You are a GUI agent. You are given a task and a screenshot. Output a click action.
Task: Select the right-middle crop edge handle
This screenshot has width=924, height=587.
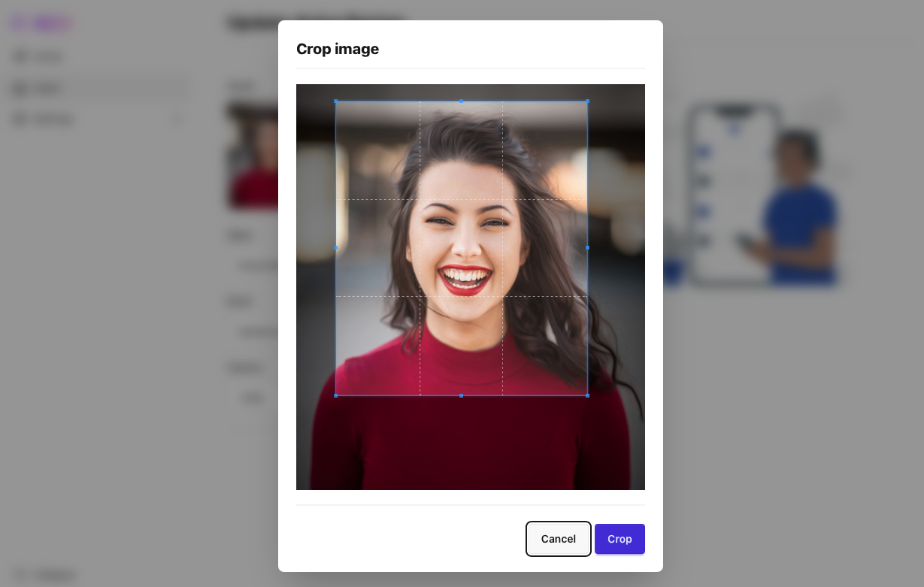pos(587,247)
